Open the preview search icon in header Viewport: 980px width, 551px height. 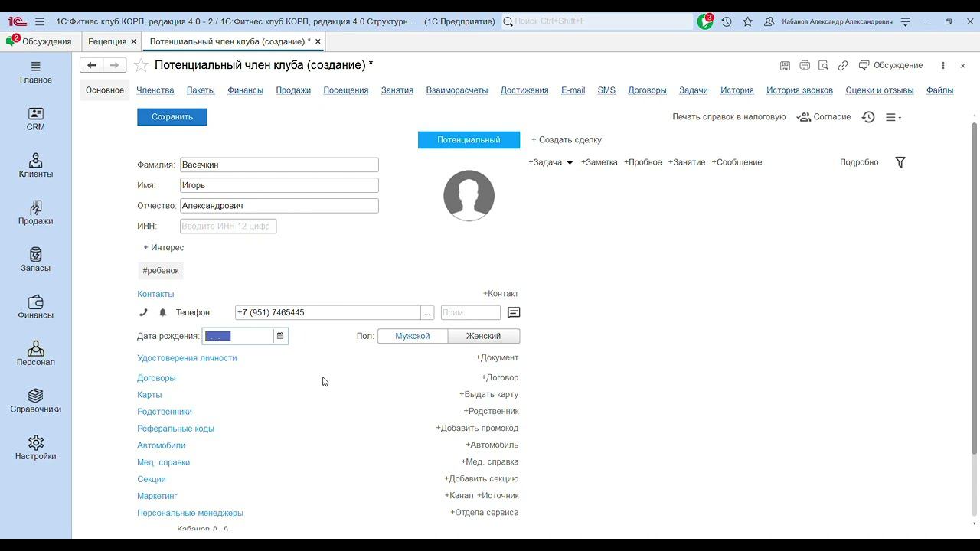[823, 66]
